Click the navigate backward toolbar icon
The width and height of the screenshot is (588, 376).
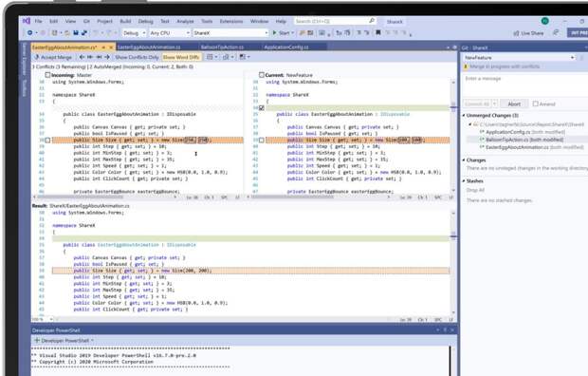point(30,33)
